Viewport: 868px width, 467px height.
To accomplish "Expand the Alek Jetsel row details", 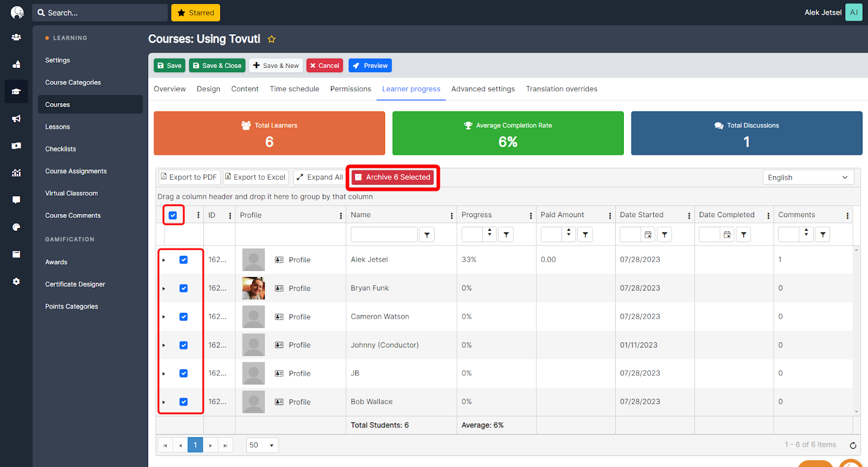I will [x=164, y=260].
